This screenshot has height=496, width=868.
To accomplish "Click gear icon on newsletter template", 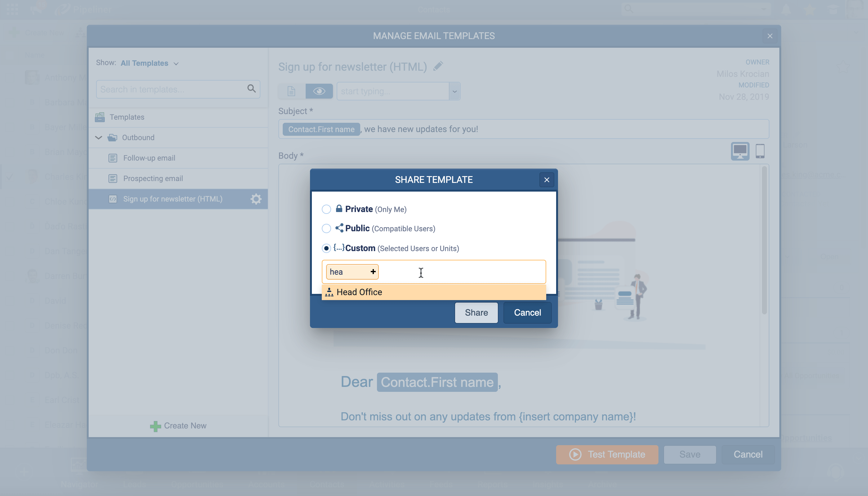I will [256, 199].
